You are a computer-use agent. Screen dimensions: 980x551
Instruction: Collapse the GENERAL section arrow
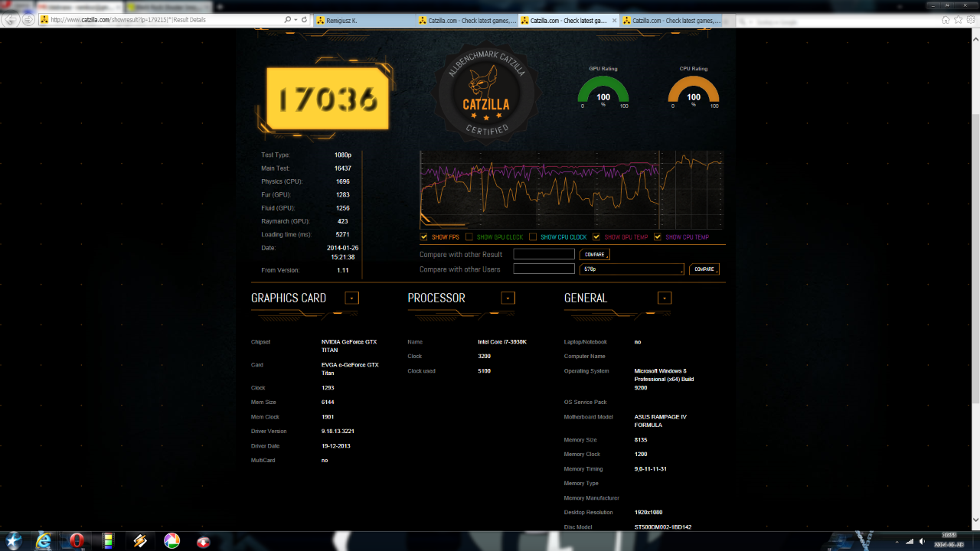click(665, 298)
